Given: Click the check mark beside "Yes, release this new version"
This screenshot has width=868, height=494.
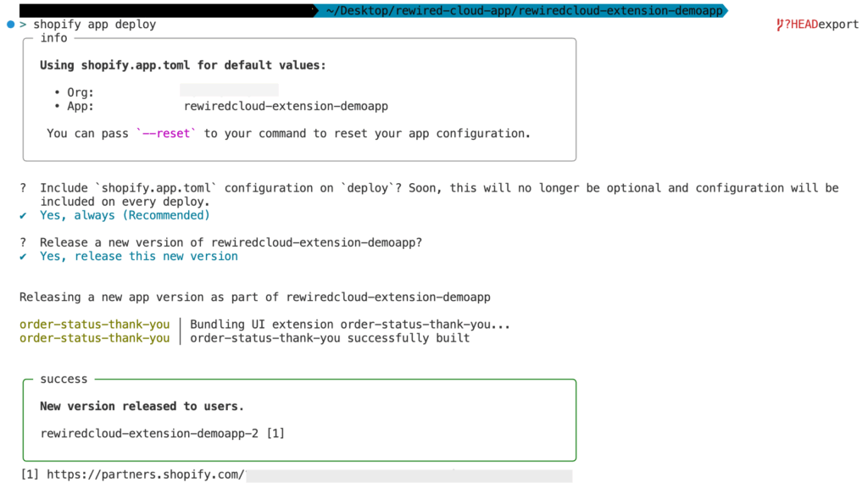Looking at the screenshot, I should 23,257.
